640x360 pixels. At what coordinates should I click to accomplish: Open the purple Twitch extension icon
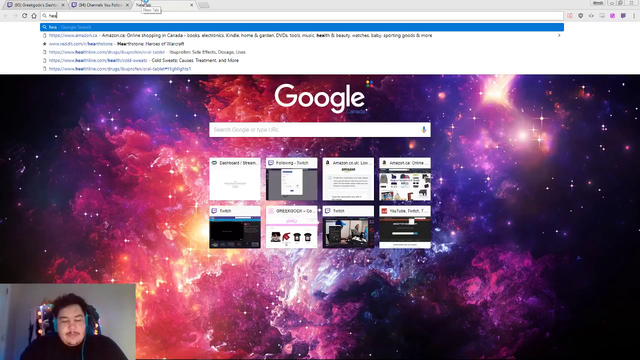coord(623,16)
